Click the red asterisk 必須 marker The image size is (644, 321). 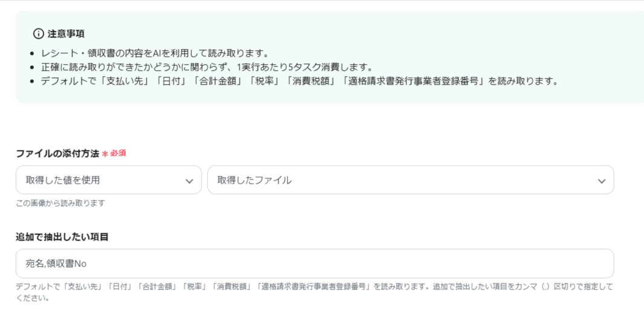click(x=105, y=154)
